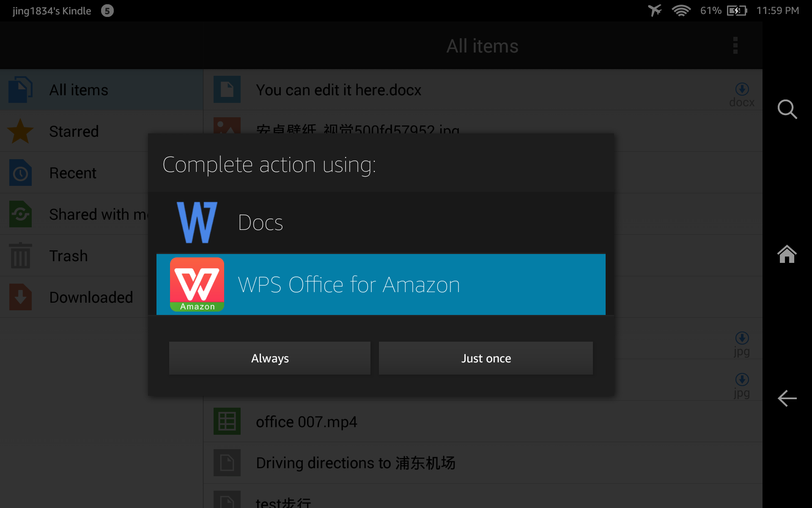Open the file You can edit it here.docx
Screen dimensions: 812x508
[338, 90]
